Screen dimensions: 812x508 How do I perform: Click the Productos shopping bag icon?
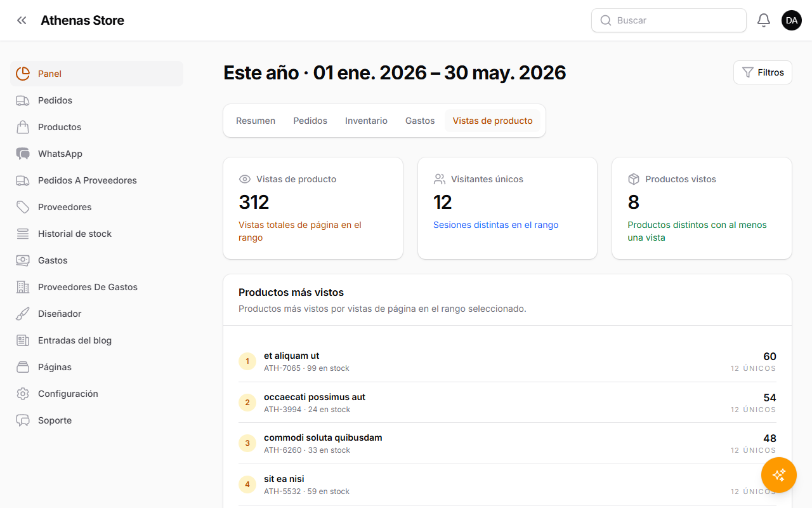tap(23, 127)
